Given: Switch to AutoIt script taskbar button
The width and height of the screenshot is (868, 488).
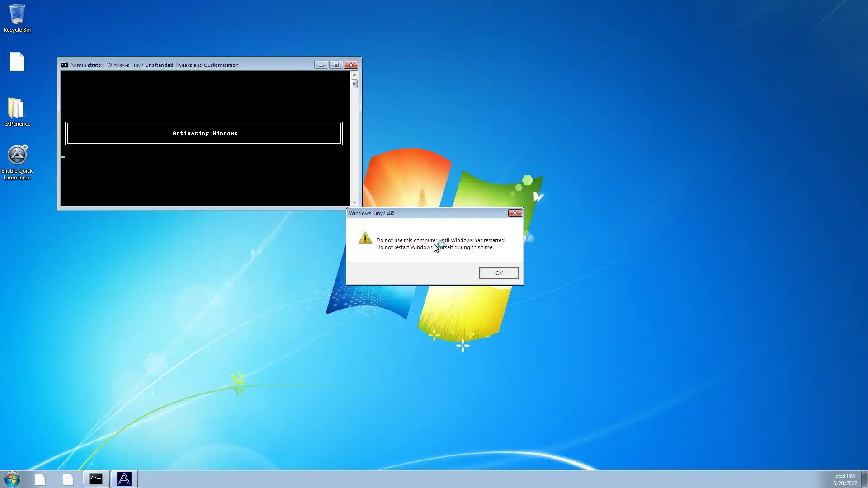Looking at the screenshot, I should pos(124,479).
